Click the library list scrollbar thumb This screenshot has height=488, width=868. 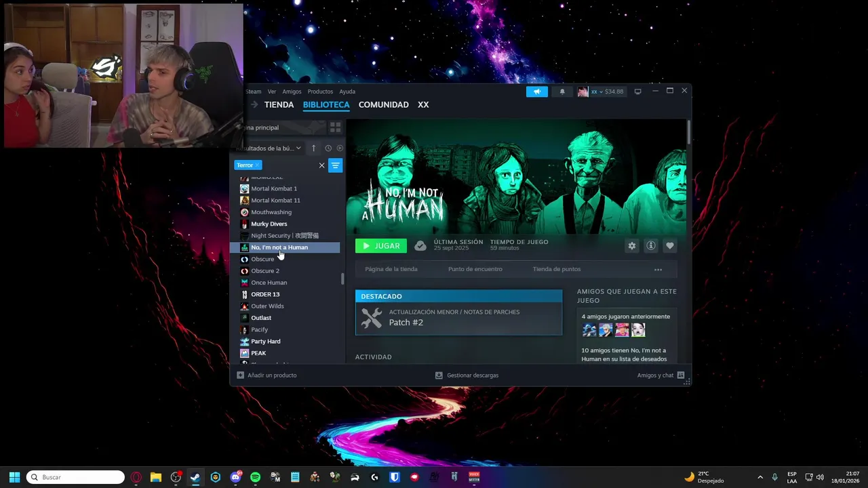pyautogui.click(x=342, y=279)
